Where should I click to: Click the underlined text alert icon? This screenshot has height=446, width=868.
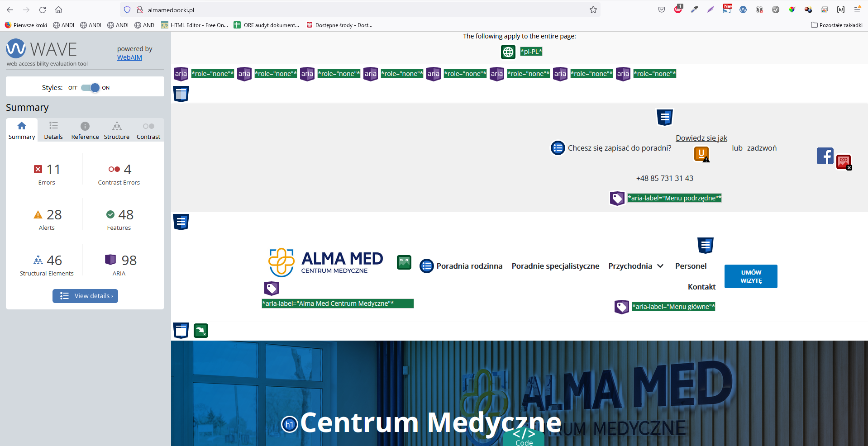click(702, 154)
